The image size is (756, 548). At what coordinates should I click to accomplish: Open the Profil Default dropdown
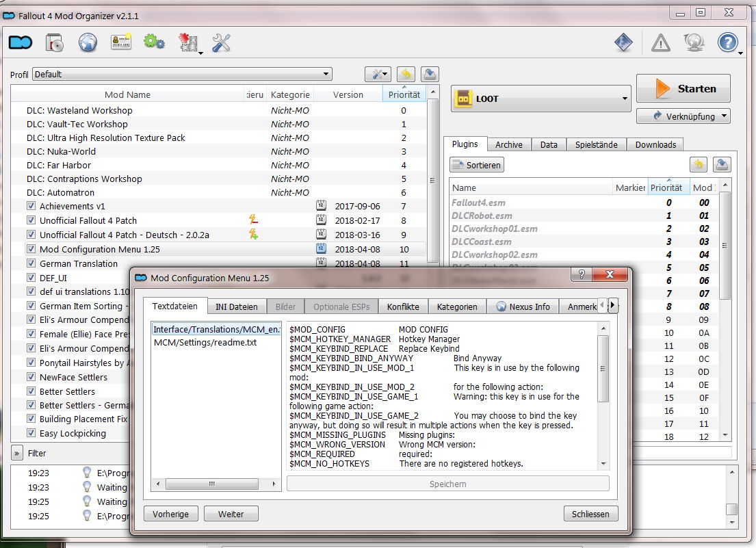coord(182,74)
